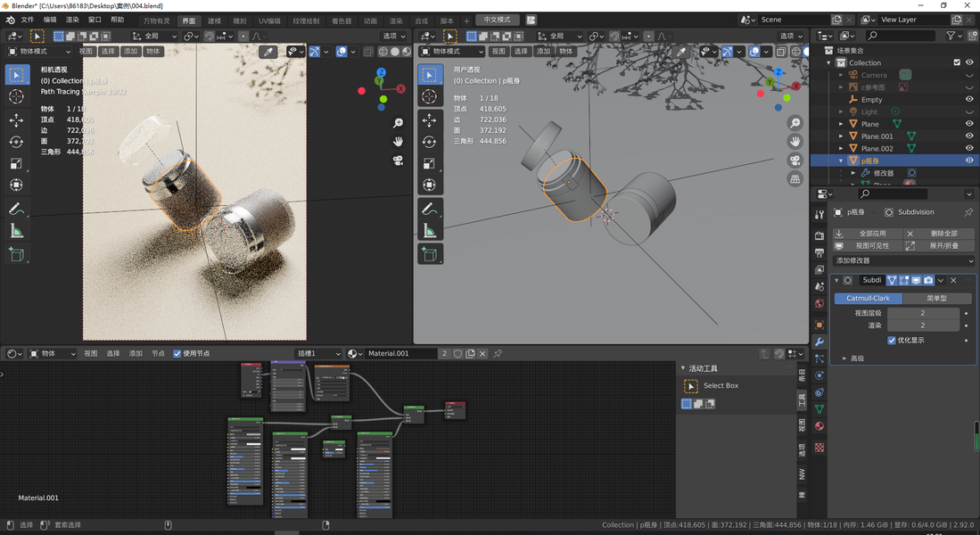Screen dimensions: 980x535
Task: Open the 选项 dropdown in left viewport
Action: (x=393, y=37)
